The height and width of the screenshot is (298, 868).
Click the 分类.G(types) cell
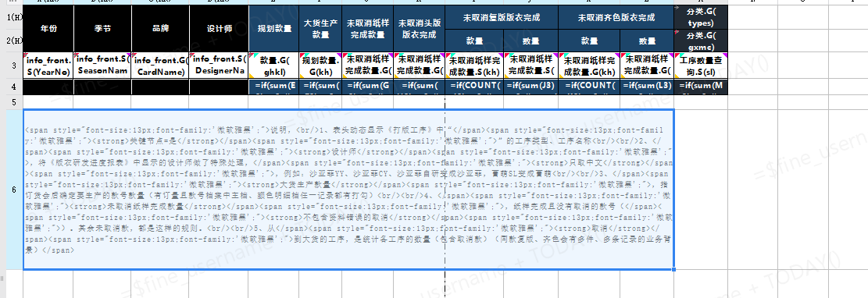701,18
